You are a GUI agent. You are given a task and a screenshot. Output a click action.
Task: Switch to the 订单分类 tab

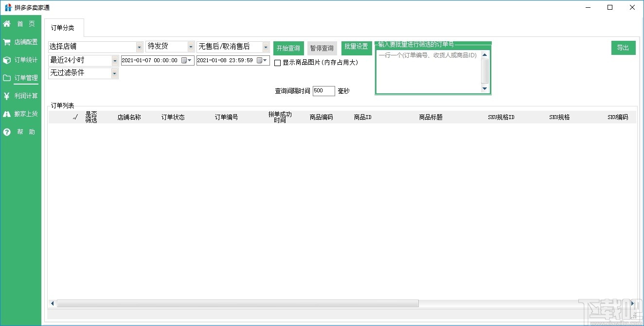63,28
